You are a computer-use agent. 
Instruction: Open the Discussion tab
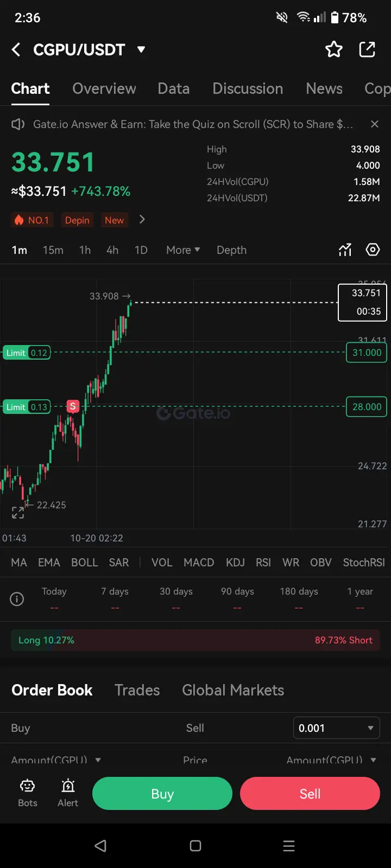pos(248,88)
